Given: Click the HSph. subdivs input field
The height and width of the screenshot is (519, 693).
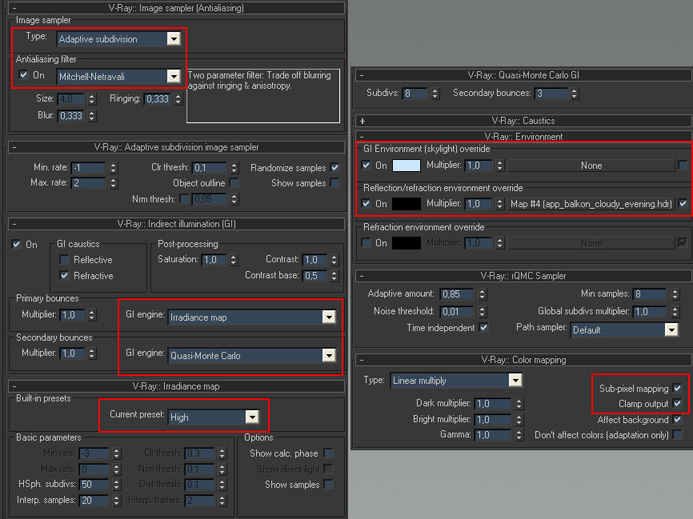Looking at the screenshot, I should (94, 484).
